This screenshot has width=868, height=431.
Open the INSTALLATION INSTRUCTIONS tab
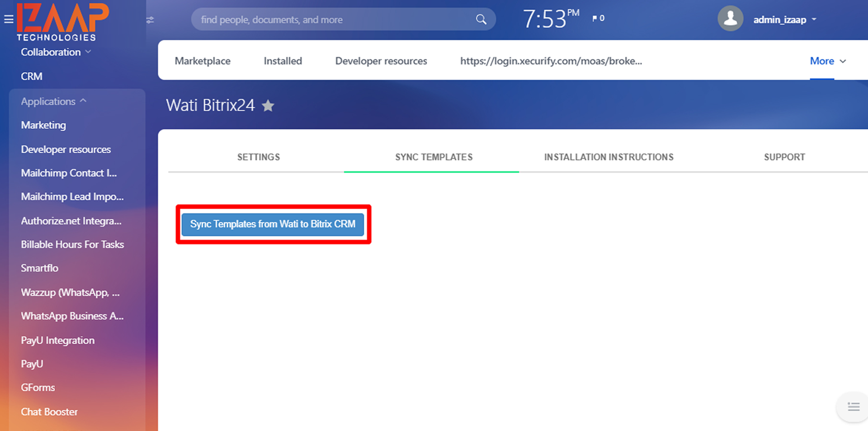click(x=609, y=157)
